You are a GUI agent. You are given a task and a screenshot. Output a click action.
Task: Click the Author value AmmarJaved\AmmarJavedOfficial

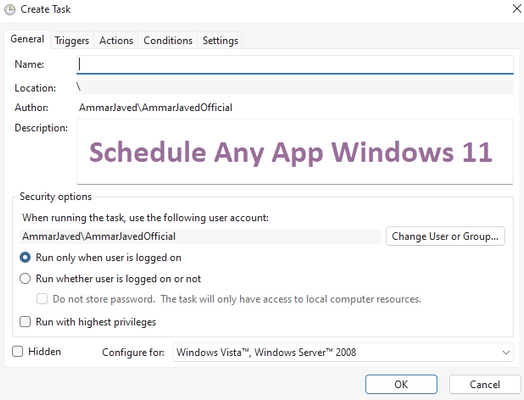(x=156, y=107)
